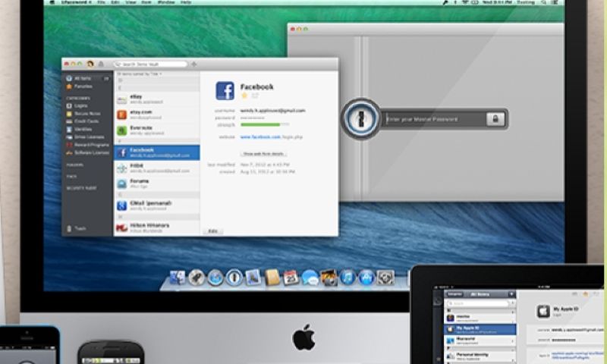Click the large Facebook icon in details
This screenshot has width=607, height=364.
coord(225,91)
